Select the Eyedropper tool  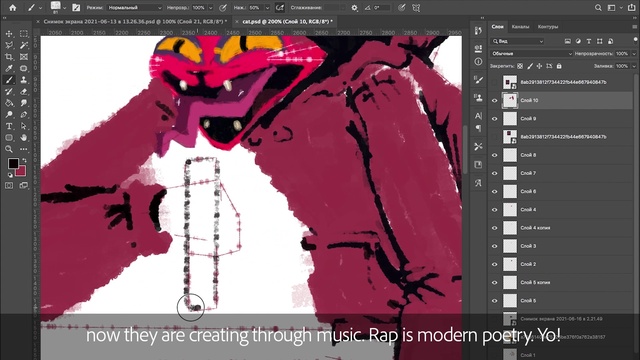[9, 68]
